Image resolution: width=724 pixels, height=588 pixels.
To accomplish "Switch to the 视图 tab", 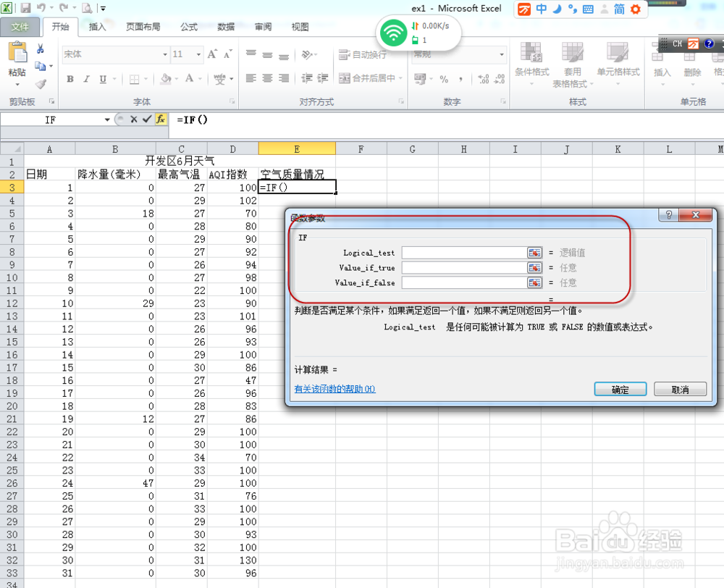I will pos(300,27).
